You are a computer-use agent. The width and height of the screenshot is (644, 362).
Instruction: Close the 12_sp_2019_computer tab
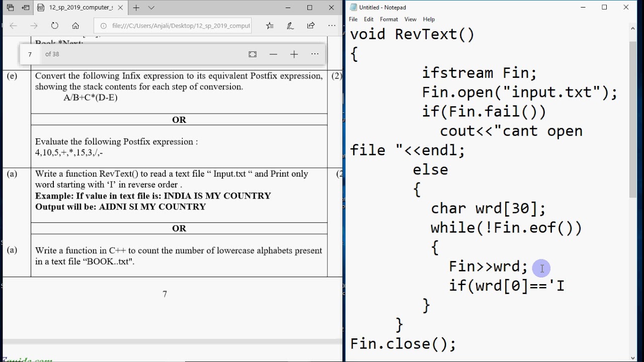[120, 8]
